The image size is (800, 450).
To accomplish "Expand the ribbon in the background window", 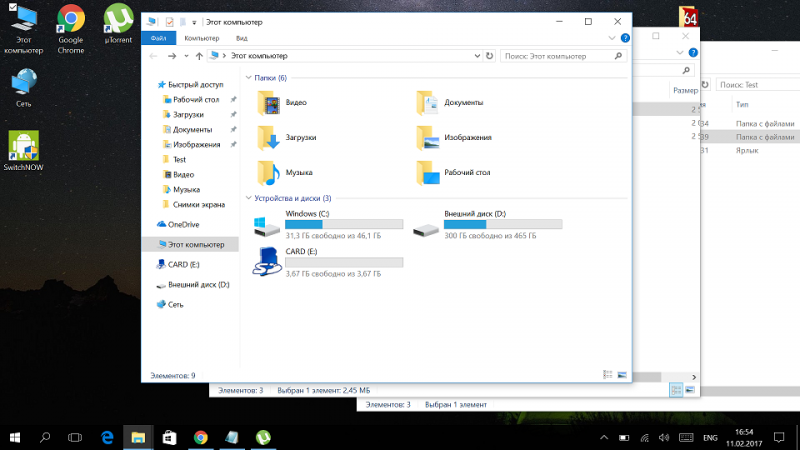I will pos(680,53).
